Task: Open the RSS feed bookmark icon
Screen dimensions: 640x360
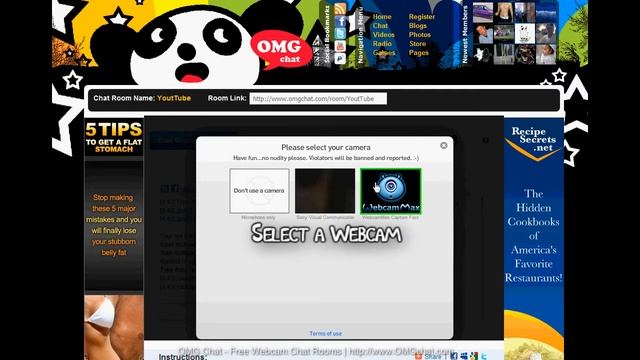Action: tap(340, 9)
